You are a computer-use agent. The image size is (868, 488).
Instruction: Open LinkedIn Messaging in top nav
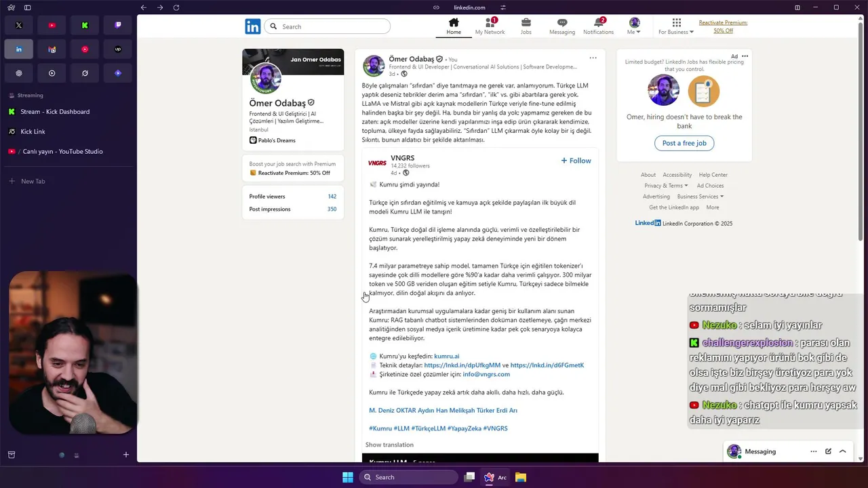(561, 26)
